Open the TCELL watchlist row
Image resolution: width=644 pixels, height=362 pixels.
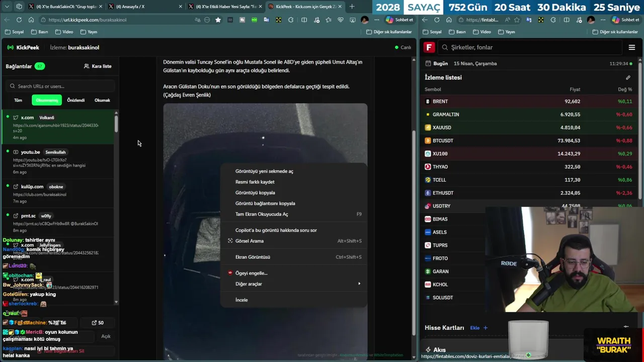point(529,179)
